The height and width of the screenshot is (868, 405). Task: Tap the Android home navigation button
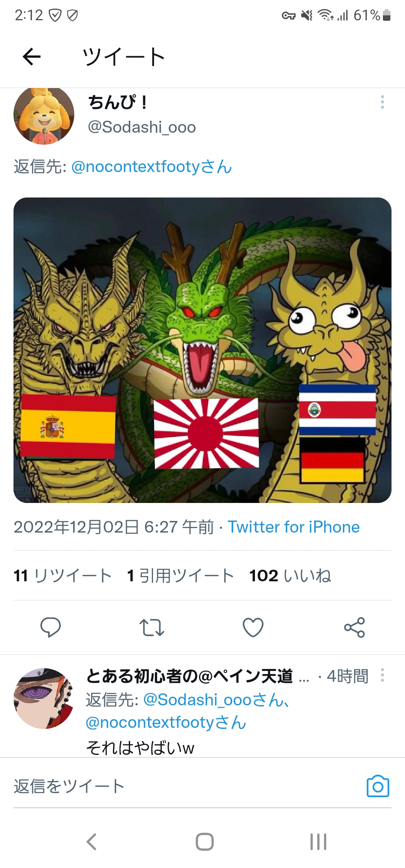click(x=205, y=842)
